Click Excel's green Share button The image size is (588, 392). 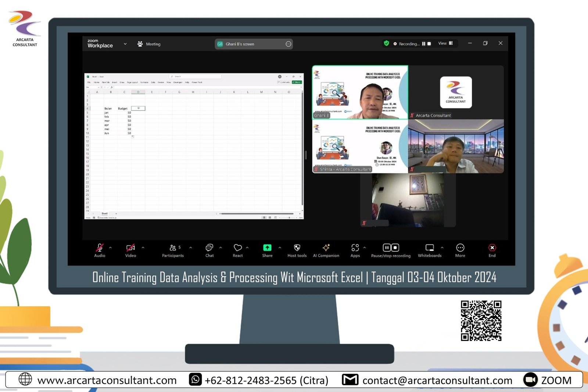tap(297, 82)
